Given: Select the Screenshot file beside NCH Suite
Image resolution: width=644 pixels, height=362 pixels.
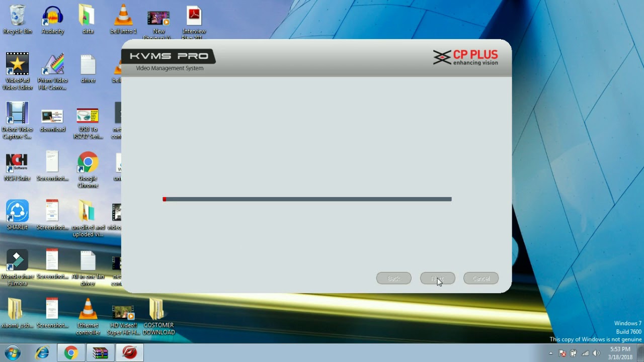Looking at the screenshot, I should click(x=53, y=167).
